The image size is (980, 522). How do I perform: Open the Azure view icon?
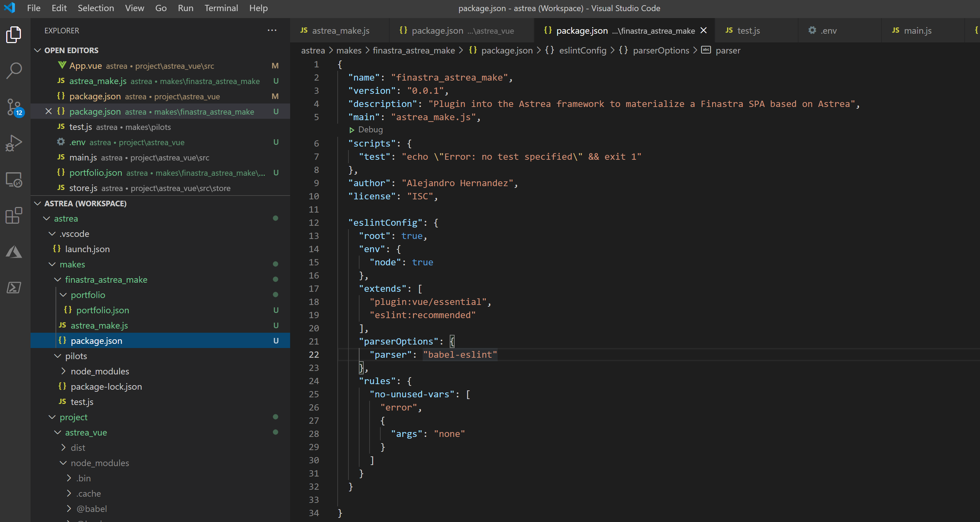click(14, 252)
